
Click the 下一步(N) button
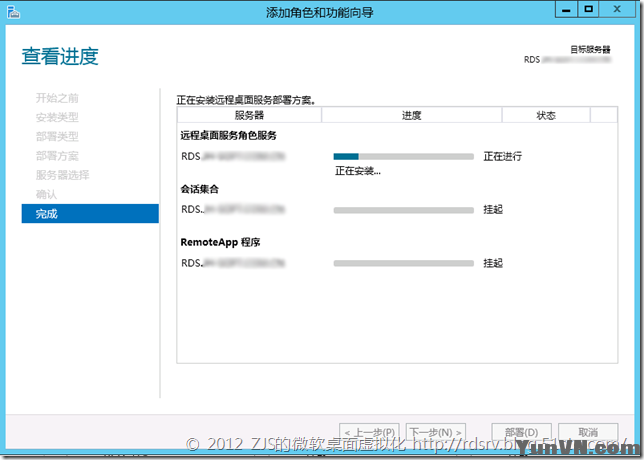pyautogui.click(x=436, y=432)
